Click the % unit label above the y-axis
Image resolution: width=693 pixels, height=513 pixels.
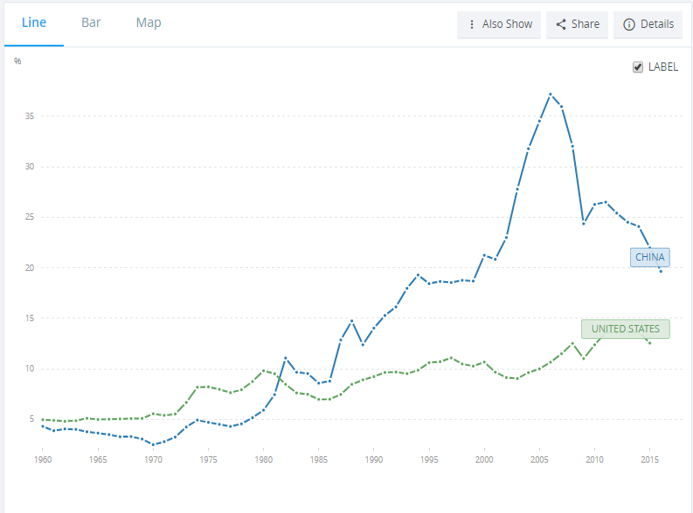tap(18, 61)
